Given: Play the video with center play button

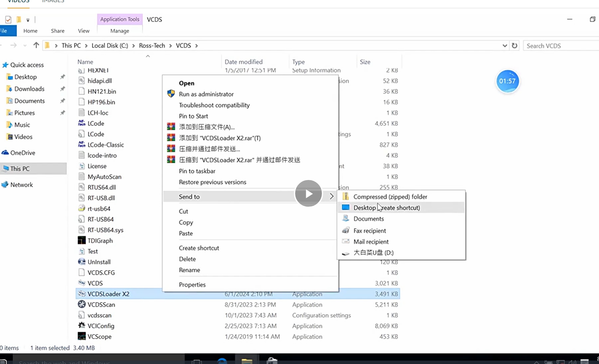Looking at the screenshot, I should tap(308, 193).
